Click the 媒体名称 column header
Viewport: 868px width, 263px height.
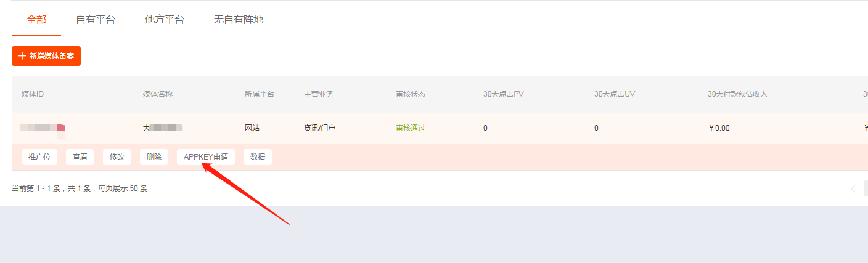[158, 94]
